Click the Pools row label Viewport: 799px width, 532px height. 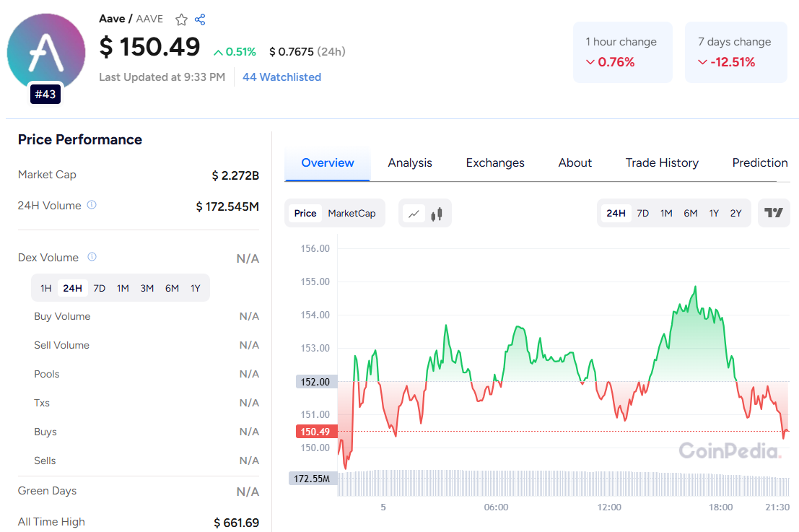pyautogui.click(x=47, y=374)
